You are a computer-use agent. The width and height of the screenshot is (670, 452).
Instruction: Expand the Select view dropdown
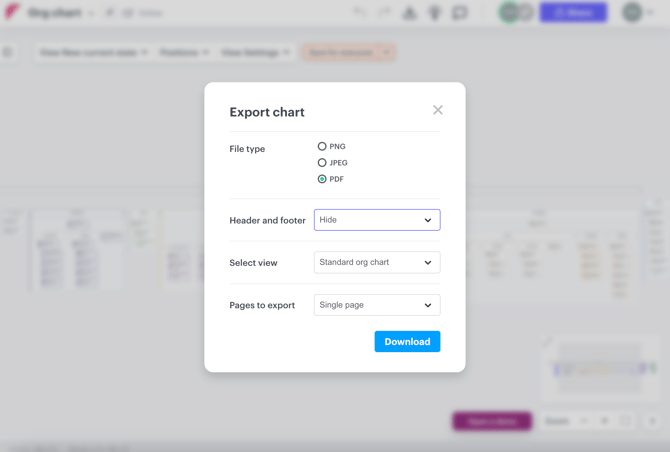pos(377,262)
